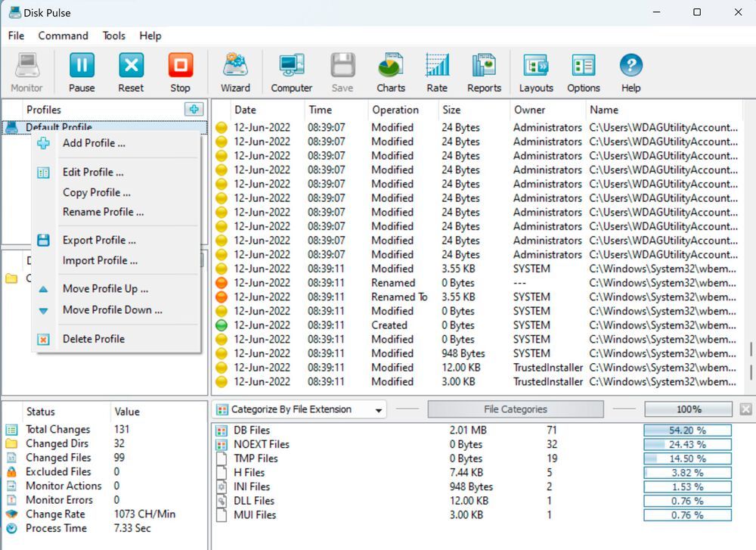756x550 pixels.
Task: Select Export Profile in the context menu
Action: pos(99,240)
